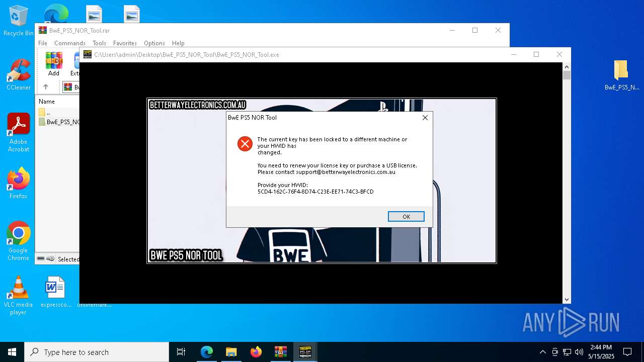Screen dimensions: 644x362
Task: Click OK in the BwE PS5 NOR Tool dialog
Action: (x=406, y=216)
